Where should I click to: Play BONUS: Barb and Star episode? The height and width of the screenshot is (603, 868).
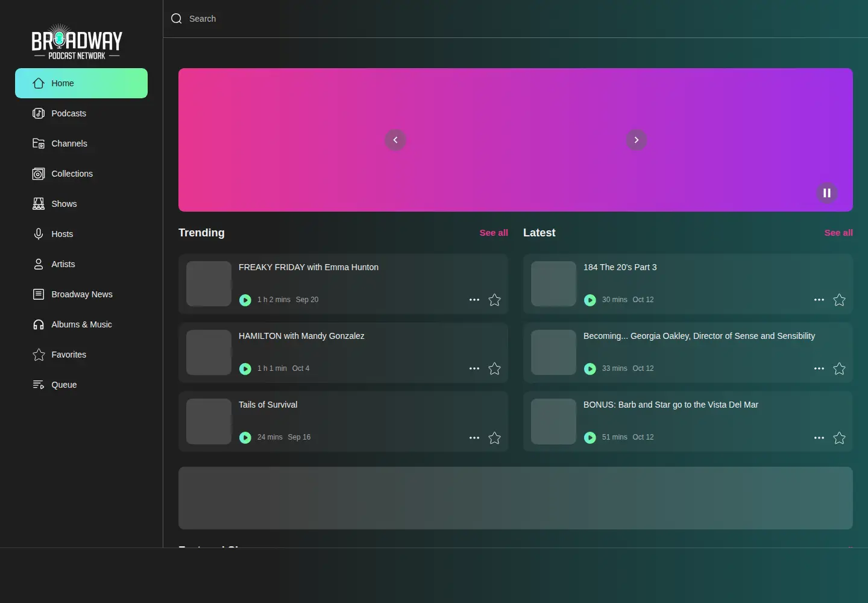click(x=590, y=438)
